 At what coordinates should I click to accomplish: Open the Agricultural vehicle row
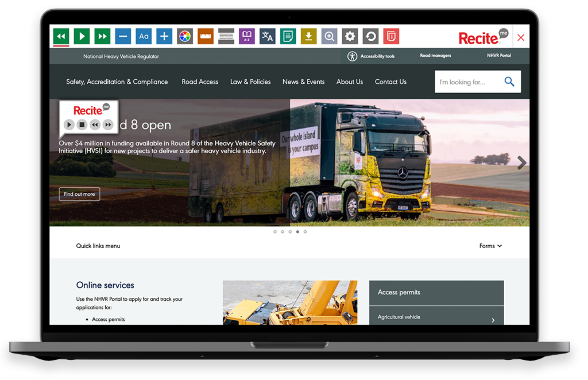pyautogui.click(x=436, y=316)
